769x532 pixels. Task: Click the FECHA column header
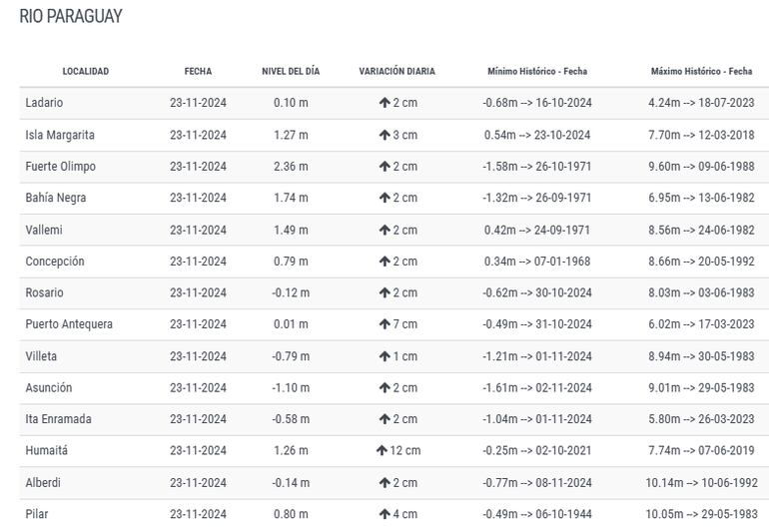click(x=198, y=72)
